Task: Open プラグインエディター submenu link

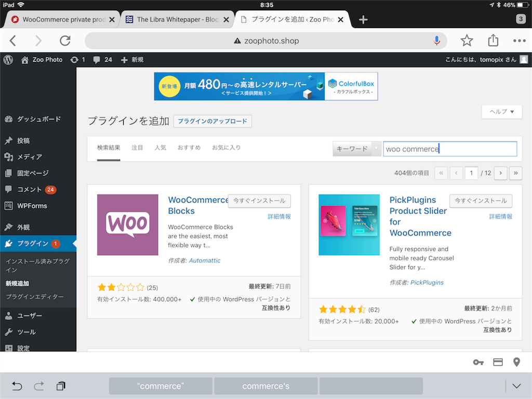Action: click(35, 297)
